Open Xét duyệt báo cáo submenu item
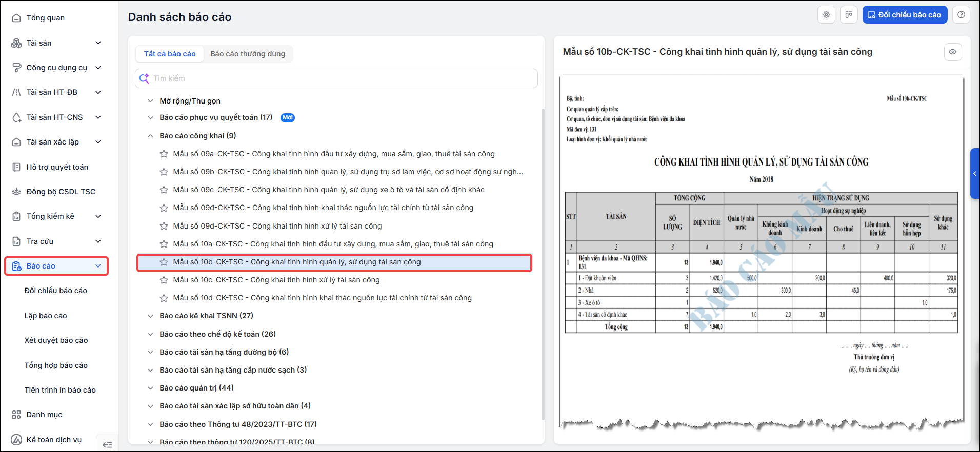The width and height of the screenshot is (980, 452). [x=56, y=340]
